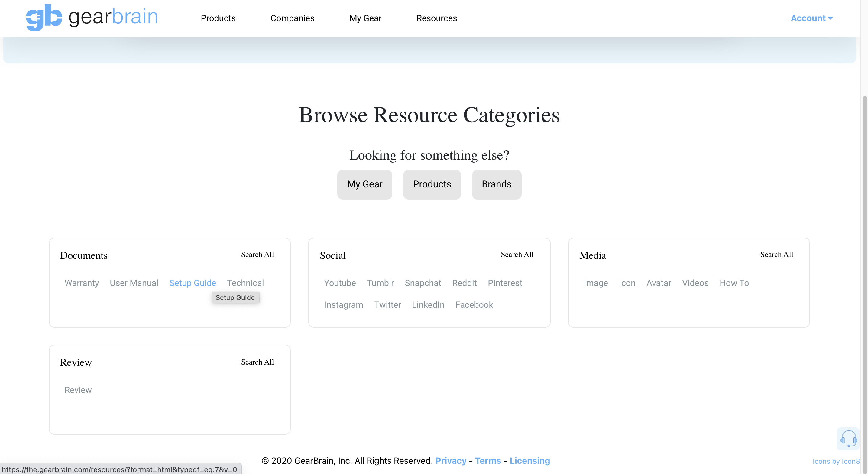The width and height of the screenshot is (868, 474).
Task: Open the How To media category
Action: (x=734, y=283)
